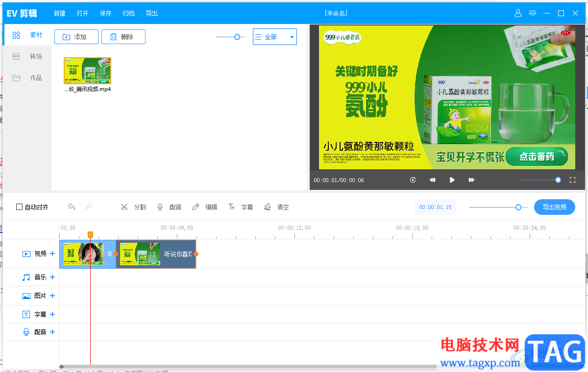This screenshot has width=588, height=372.
Task: Open the user account icon
Action: click(518, 13)
